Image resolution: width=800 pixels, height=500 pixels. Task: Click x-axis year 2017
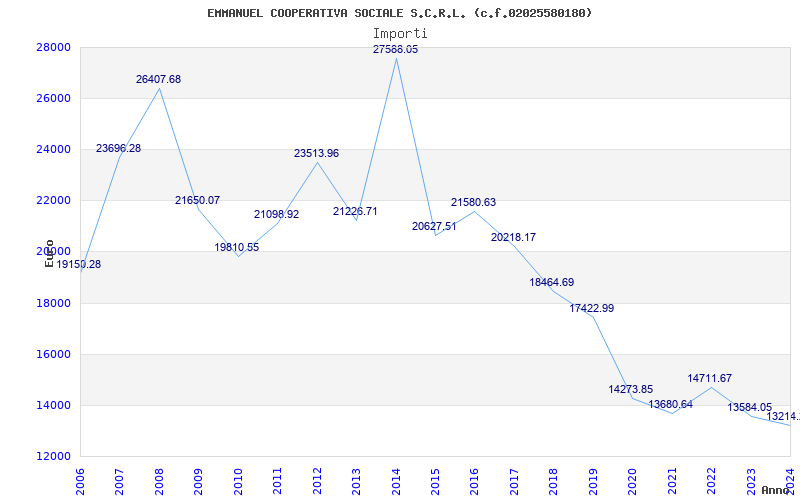(514, 481)
